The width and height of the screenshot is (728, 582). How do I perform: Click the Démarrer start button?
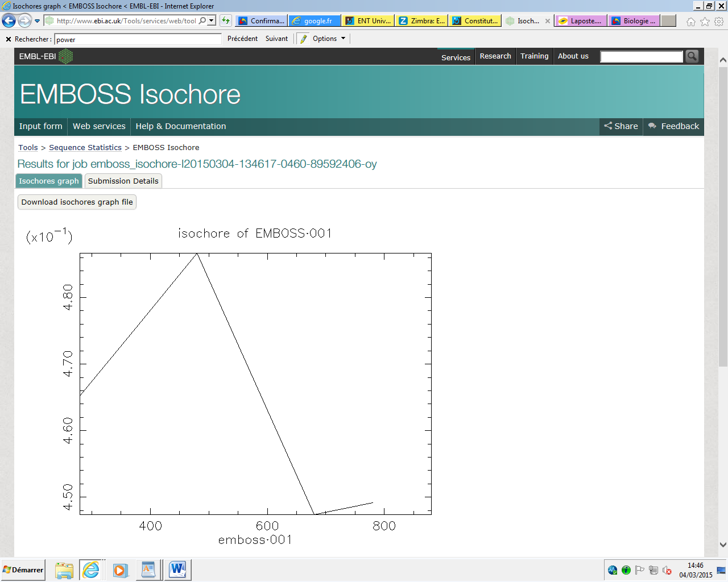[23, 570]
